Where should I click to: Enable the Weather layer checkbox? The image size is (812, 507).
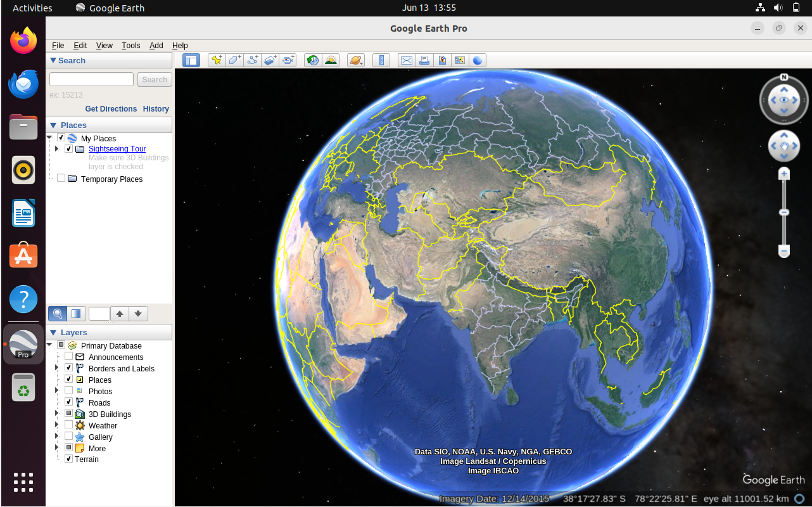coord(69,425)
